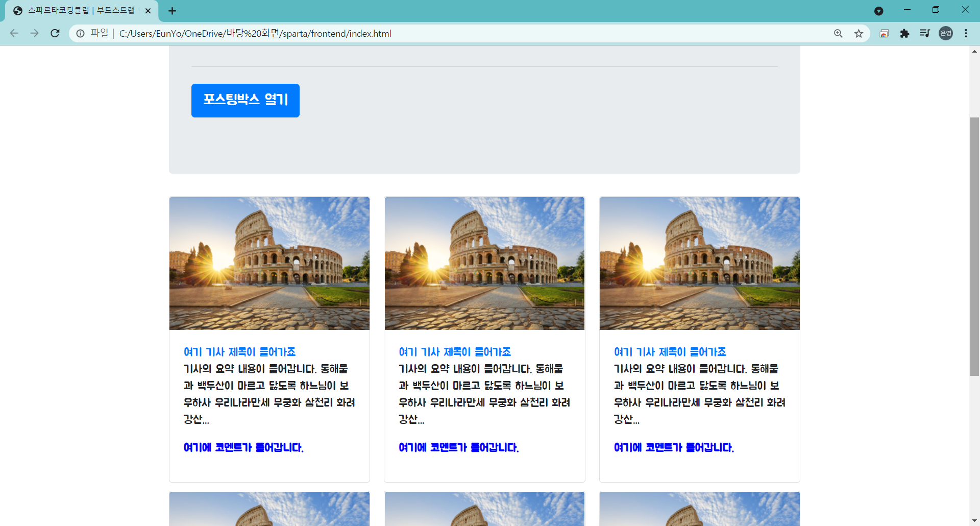Image resolution: width=980 pixels, height=526 pixels.
Task: Open the media control playlist icon
Action: tap(925, 33)
